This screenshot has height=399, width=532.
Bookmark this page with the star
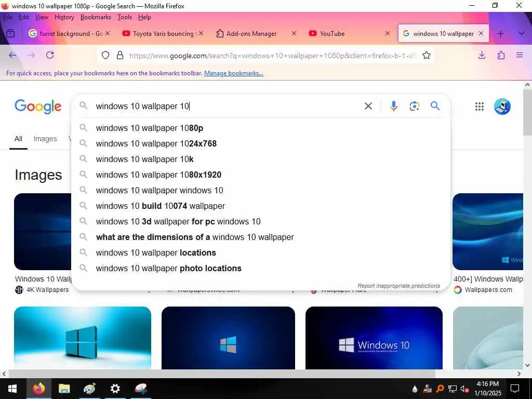tap(427, 55)
